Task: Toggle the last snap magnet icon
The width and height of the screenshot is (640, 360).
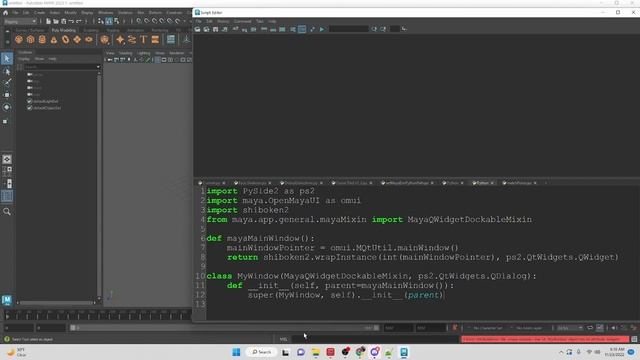Action: pyautogui.click(x=178, y=21)
